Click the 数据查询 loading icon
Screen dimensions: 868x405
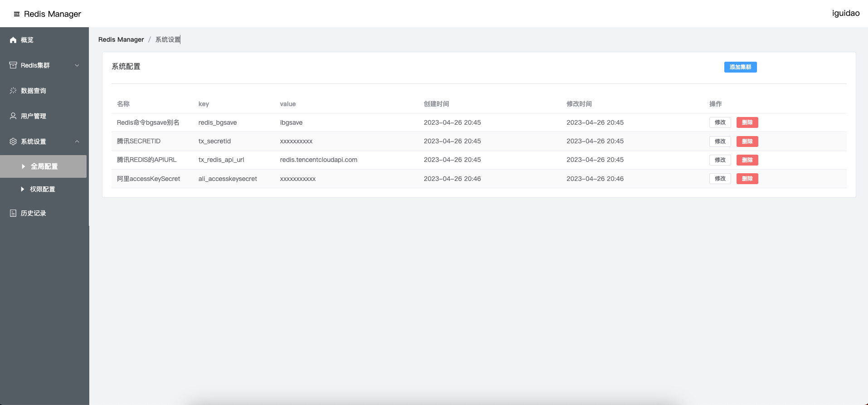click(13, 91)
